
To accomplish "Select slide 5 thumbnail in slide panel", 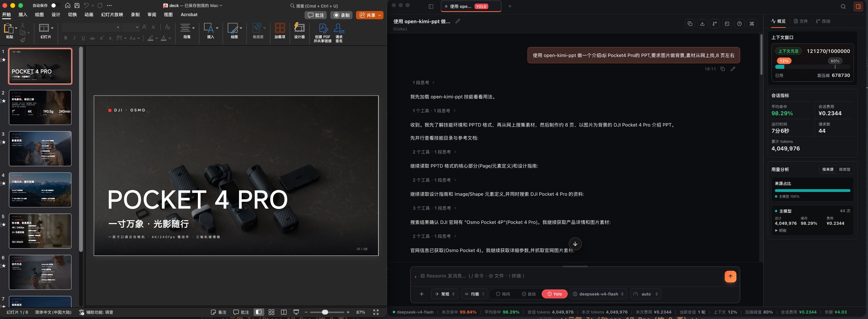I will coord(40,231).
